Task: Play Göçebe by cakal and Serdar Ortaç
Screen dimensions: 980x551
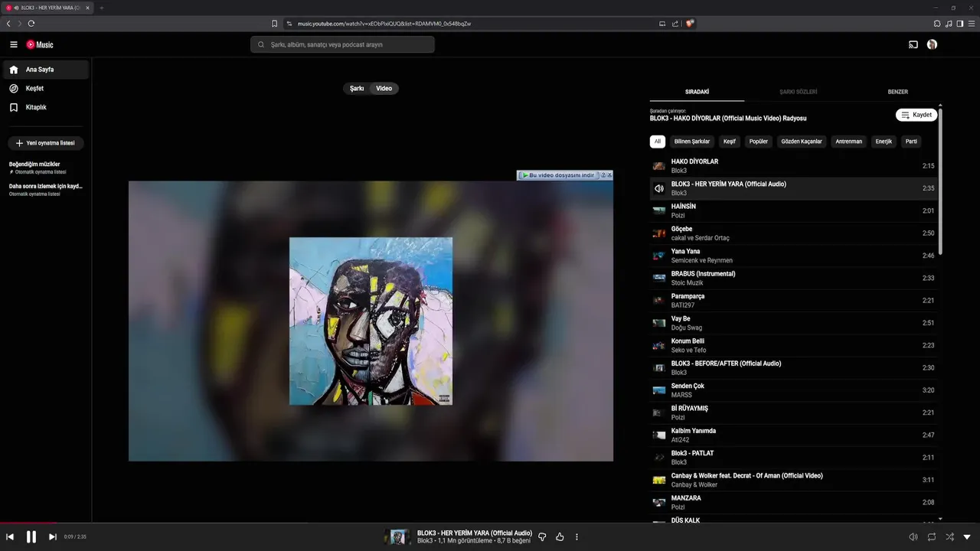Action: [x=793, y=233]
